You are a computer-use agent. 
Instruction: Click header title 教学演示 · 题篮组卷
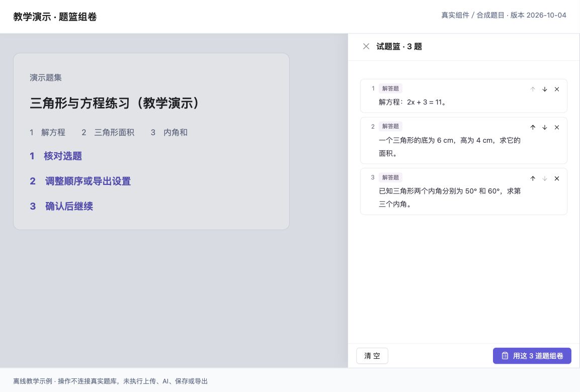pos(55,17)
